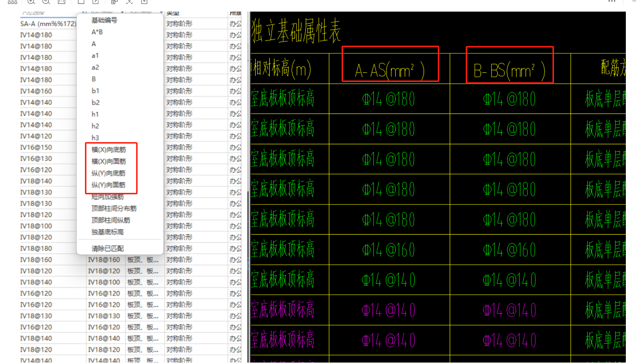The width and height of the screenshot is (636, 364).
Task: Click the Ⅳ16@150 cell in first column
Action: pyautogui.click(x=36, y=147)
